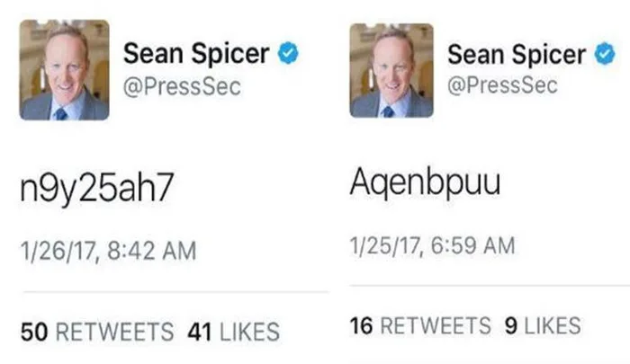View the 41 LIKES list

pyautogui.click(x=234, y=332)
